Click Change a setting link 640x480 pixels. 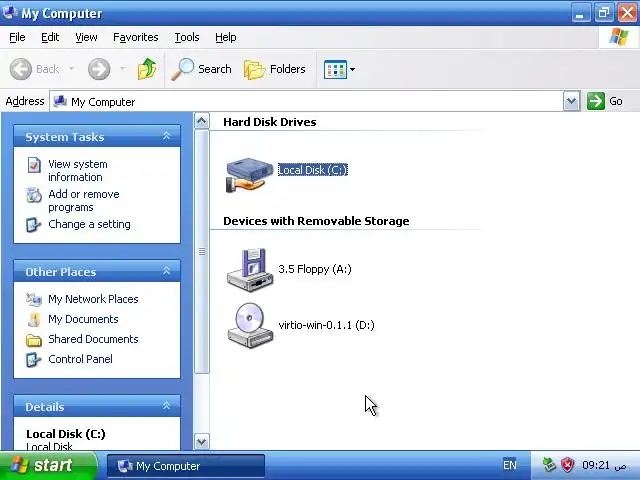tap(89, 224)
